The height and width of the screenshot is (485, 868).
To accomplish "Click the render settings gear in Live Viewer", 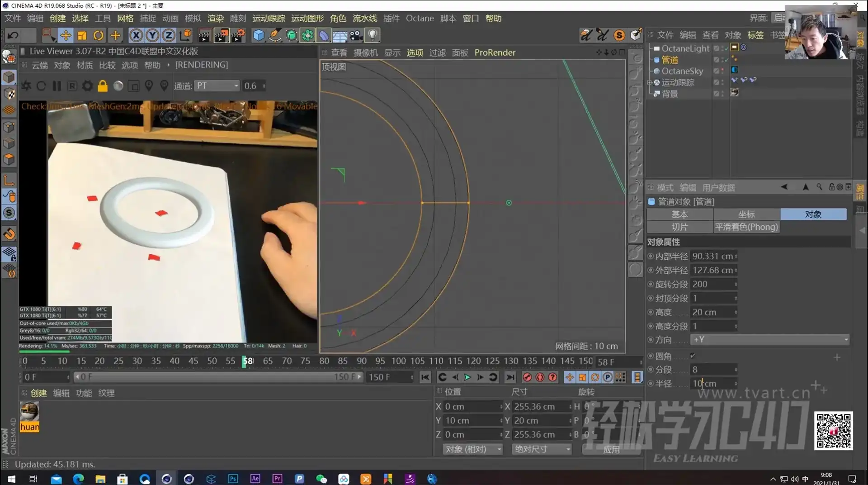I will [87, 86].
